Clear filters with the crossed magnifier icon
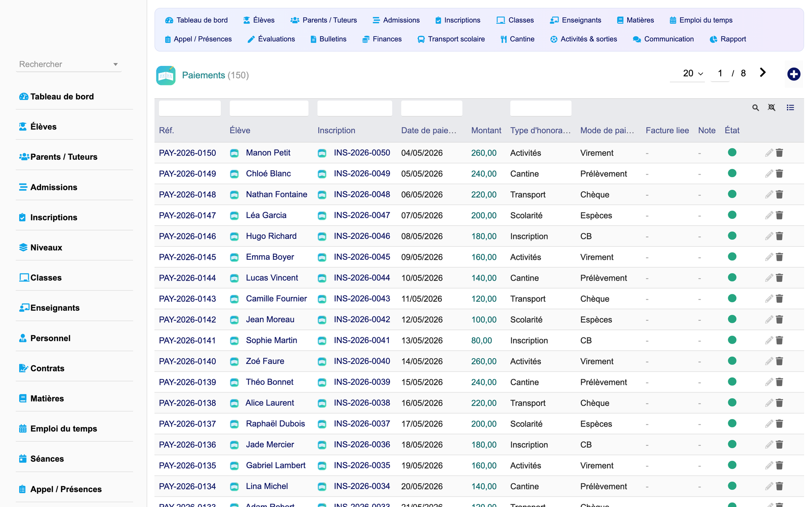Viewport: 812px width, 507px height. 772,108
